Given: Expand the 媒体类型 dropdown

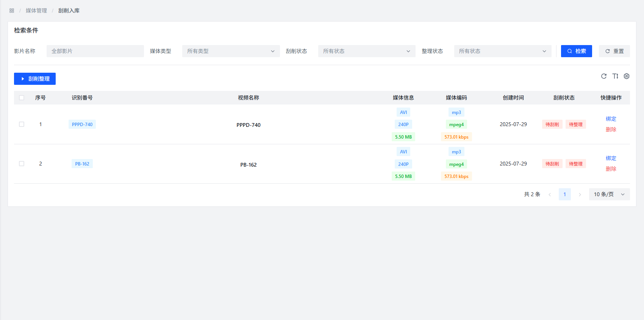Looking at the screenshot, I should tap(231, 51).
